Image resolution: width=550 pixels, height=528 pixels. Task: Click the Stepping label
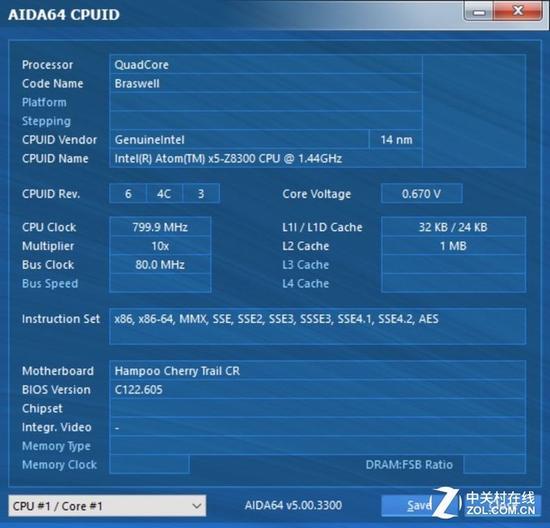tap(46, 121)
